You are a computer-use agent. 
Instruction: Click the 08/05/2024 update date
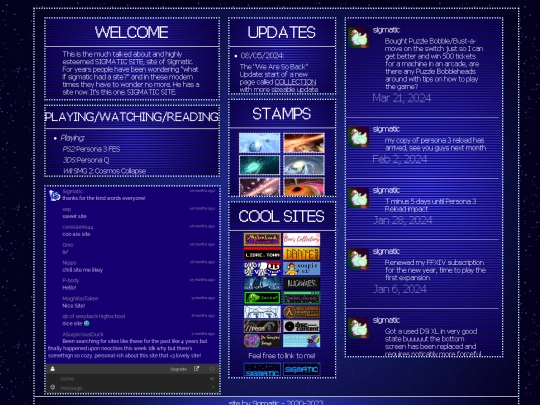click(262, 55)
